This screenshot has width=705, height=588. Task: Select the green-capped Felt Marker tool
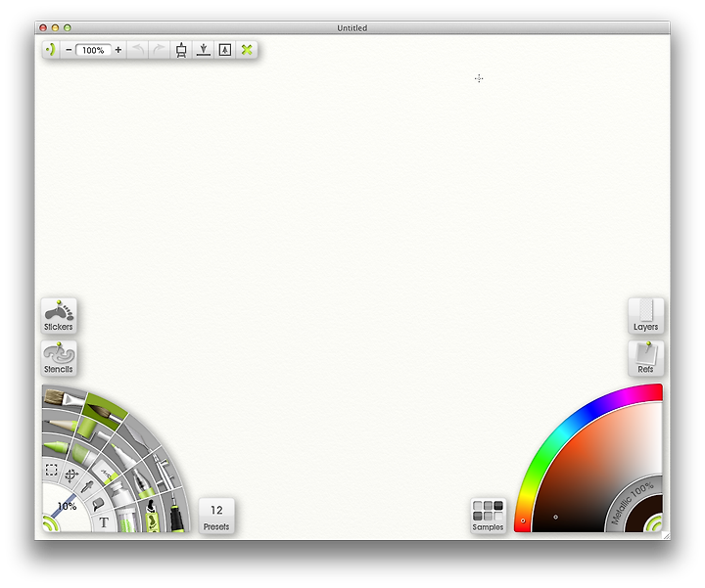pyautogui.click(x=83, y=453)
